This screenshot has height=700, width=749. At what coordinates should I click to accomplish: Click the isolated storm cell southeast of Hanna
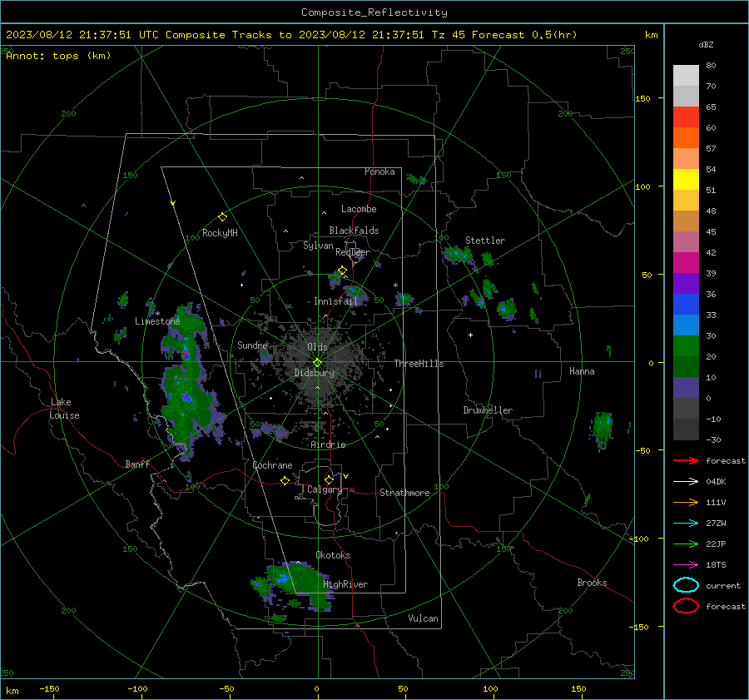[x=602, y=430]
